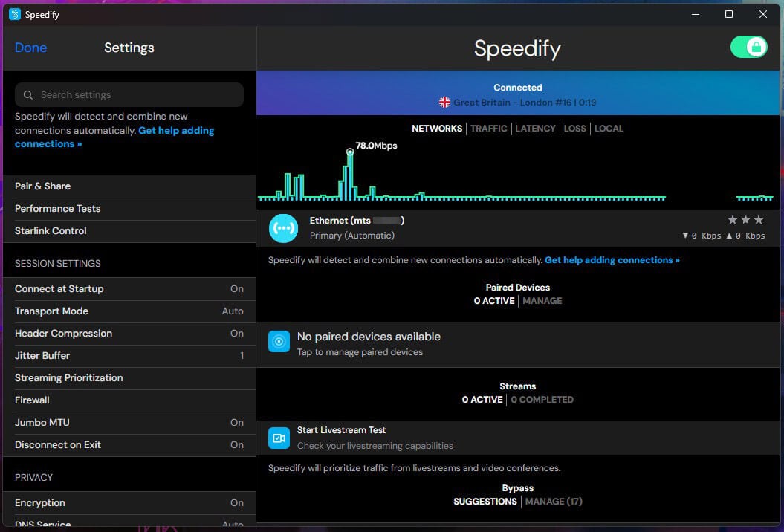
Task: Open the Bypass MANAGE (17) tab
Action: 554,502
